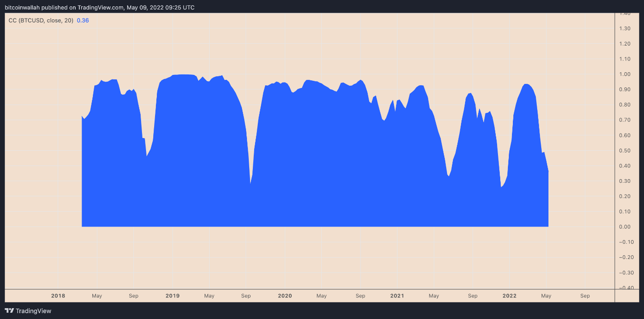Select the CC (BTCUSD, close, 20) indicator label

click(41, 20)
